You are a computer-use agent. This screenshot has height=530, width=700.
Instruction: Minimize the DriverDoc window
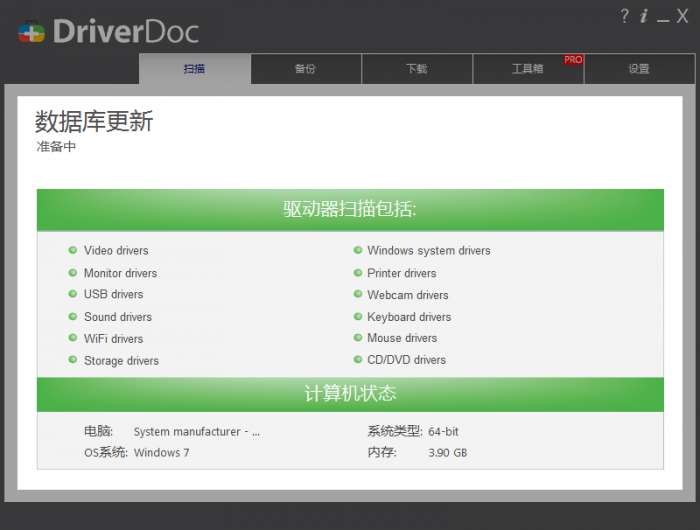coord(663,20)
